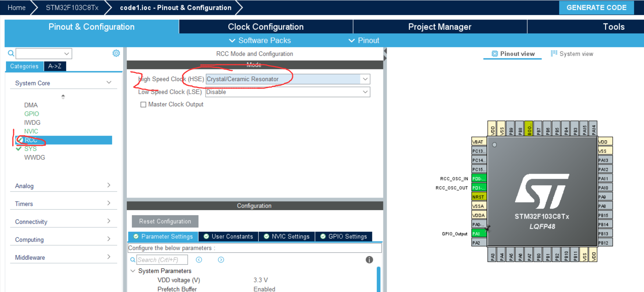Expand the Timers category
Screen dimensions: 644x292
[x=109, y=203]
